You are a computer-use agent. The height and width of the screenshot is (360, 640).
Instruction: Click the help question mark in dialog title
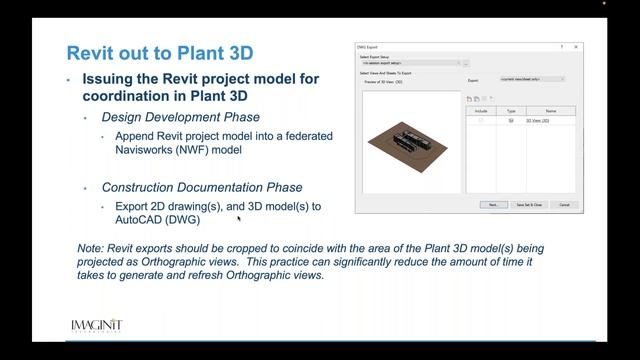coord(562,47)
